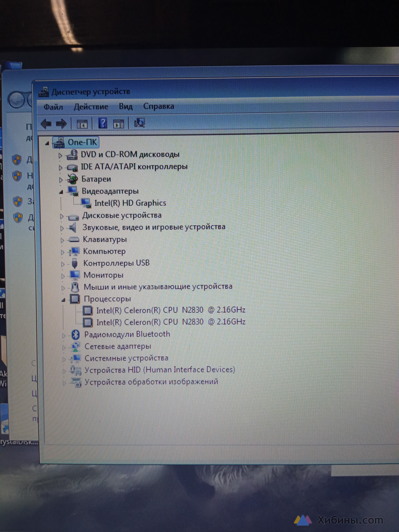Select Устройства HID (Human Interface Devices)
The image size is (399, 532).
click(x=160, y=370)
